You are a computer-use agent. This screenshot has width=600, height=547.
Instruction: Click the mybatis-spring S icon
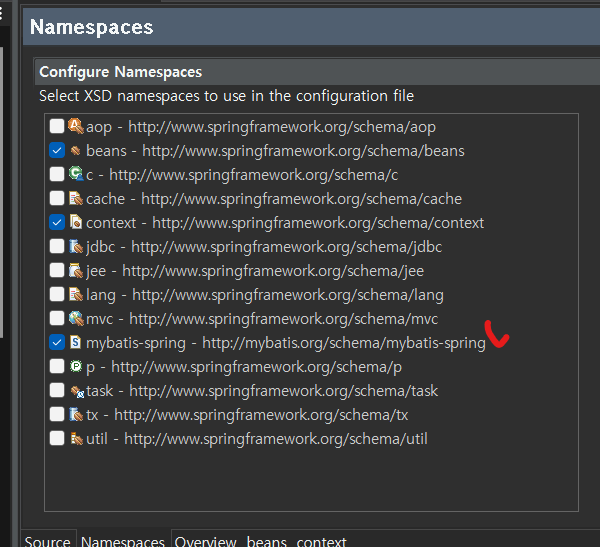click(x=76, y=342)
